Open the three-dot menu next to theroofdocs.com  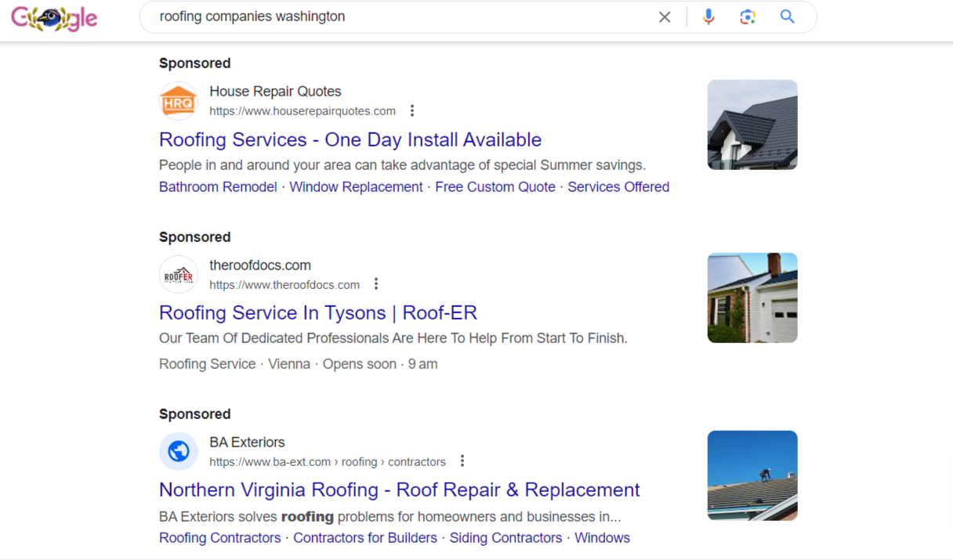(376, 284)
